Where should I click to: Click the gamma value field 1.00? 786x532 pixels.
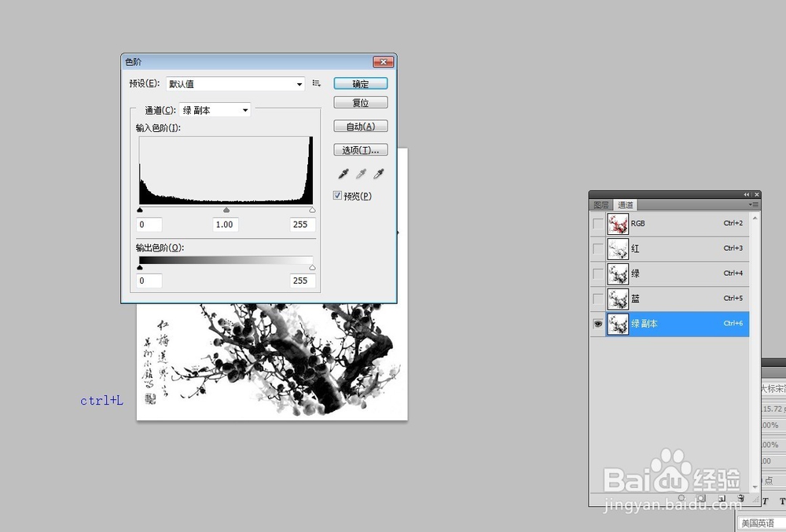tap(225, 225)
